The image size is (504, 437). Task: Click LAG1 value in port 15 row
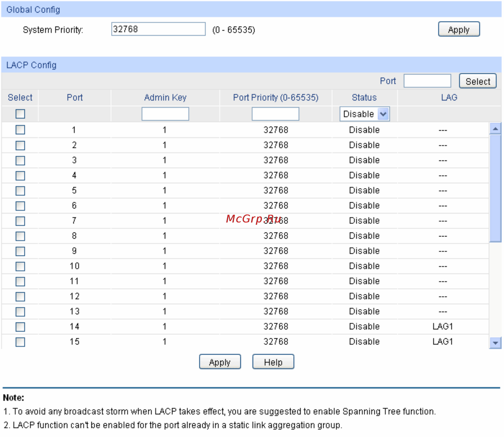[x=443, y=341]
